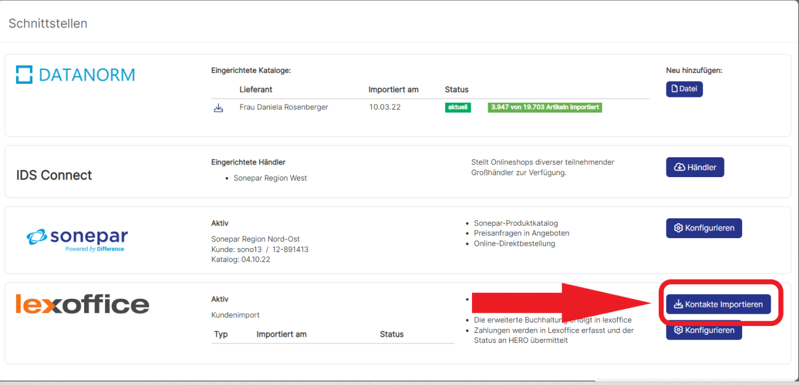Screen dimensions: 799x385
Task: Click the 'Sonepar Region Nord-Ost' text
Action: coord(255,239)
